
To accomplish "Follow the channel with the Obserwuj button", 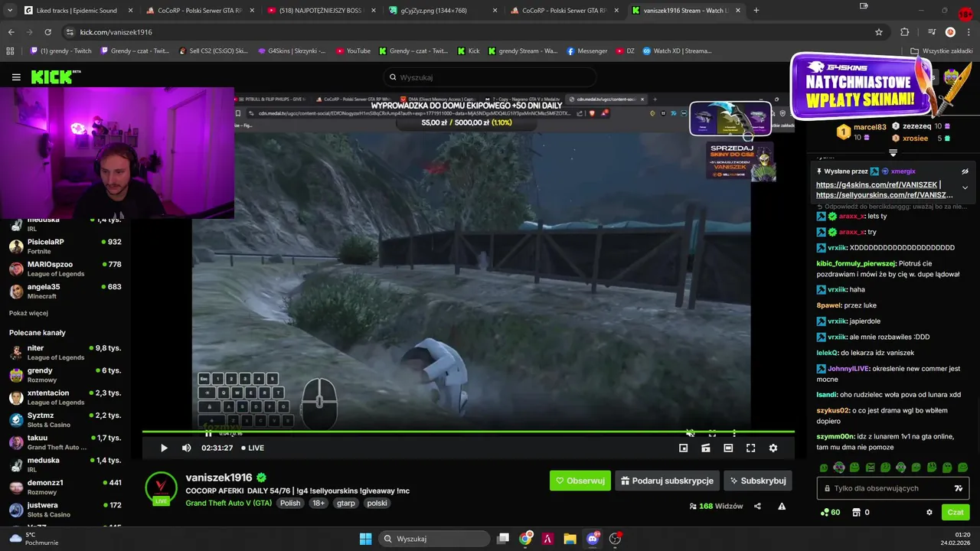I will 580,481.
